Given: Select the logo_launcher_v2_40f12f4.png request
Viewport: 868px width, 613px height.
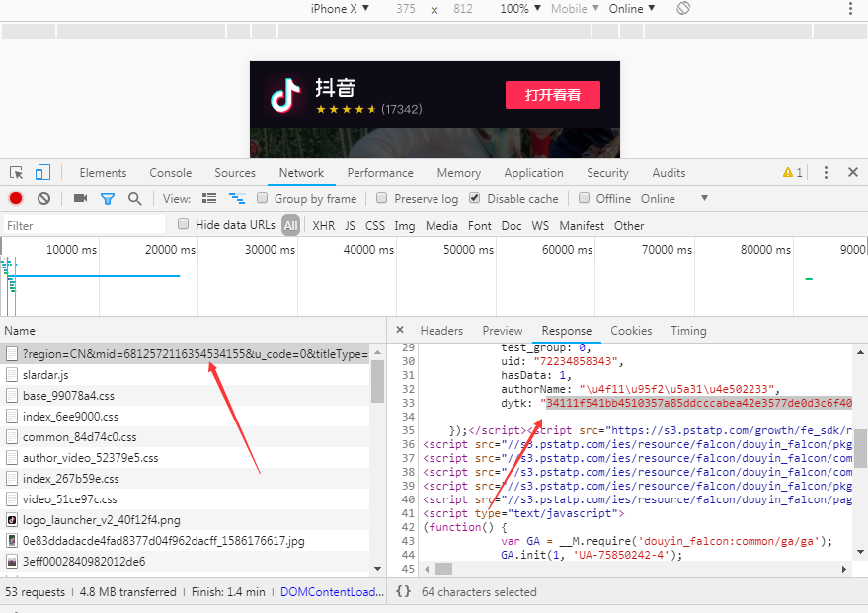Looking at the screenshot, I should coord(185,520).
